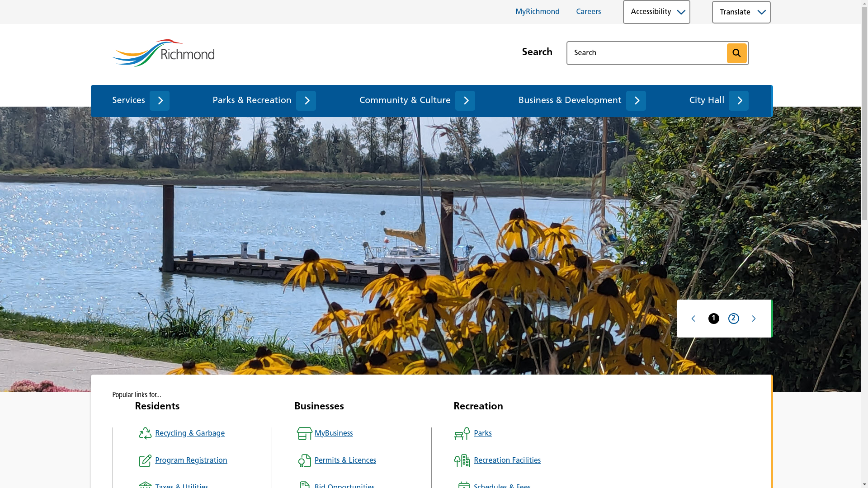This screenshot has width=868, height=488.
Task: Open the Recycling & Garbage link
Action: pos(190,433)
